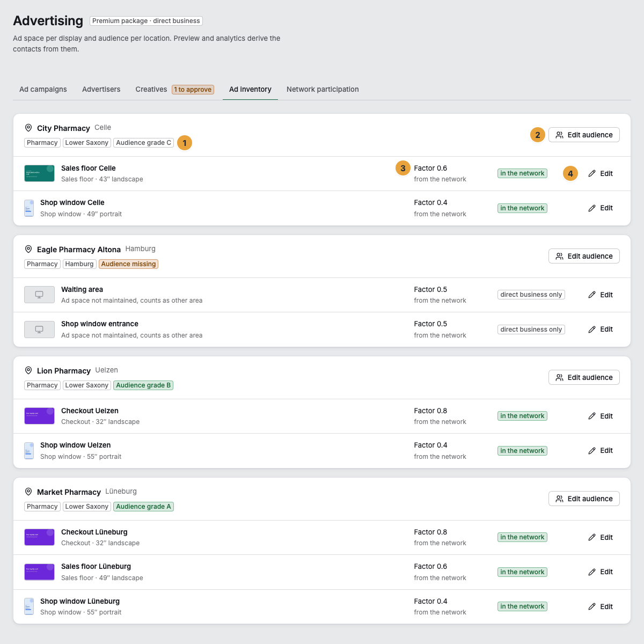Image resolution: width=644 pixels, height=644 pixels.
Task: Click the 'Audience missing' tag
Action: [x=128, y=264]
